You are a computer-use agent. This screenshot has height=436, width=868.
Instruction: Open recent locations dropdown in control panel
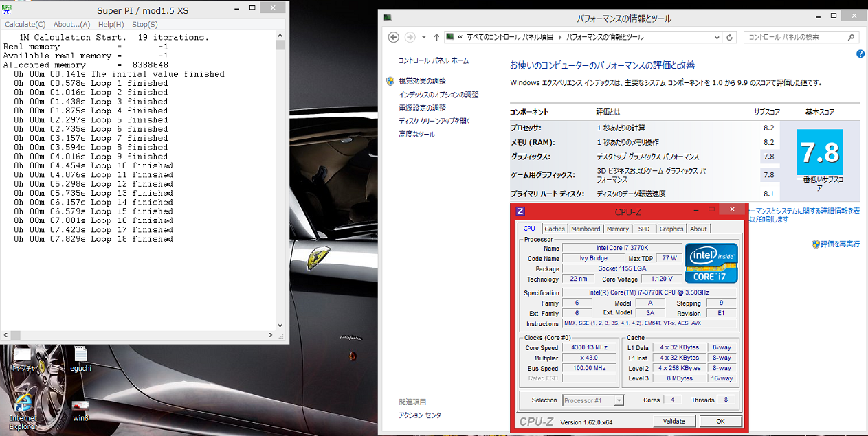point(423,37)
